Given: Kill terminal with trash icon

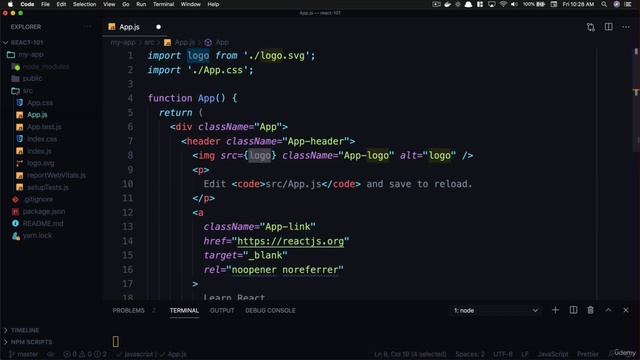Looking at the screenshot, I should tap(591, 310).
